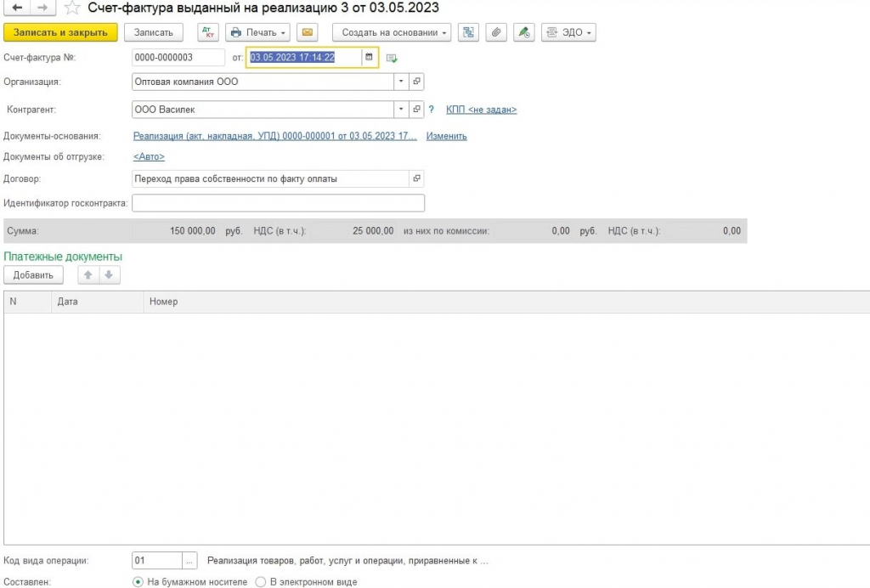Click the invoice date field
The width and height of the screenshot is (870, 588).
pos(304,57)
